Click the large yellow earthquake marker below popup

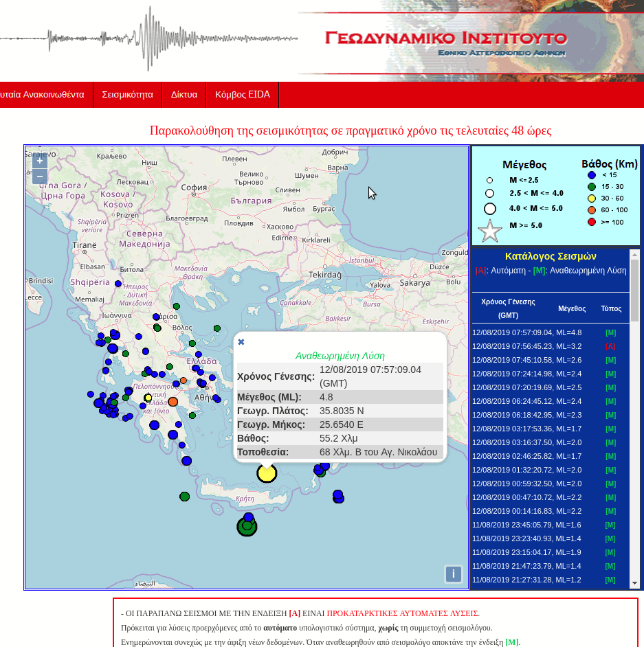tap(267, 473)
